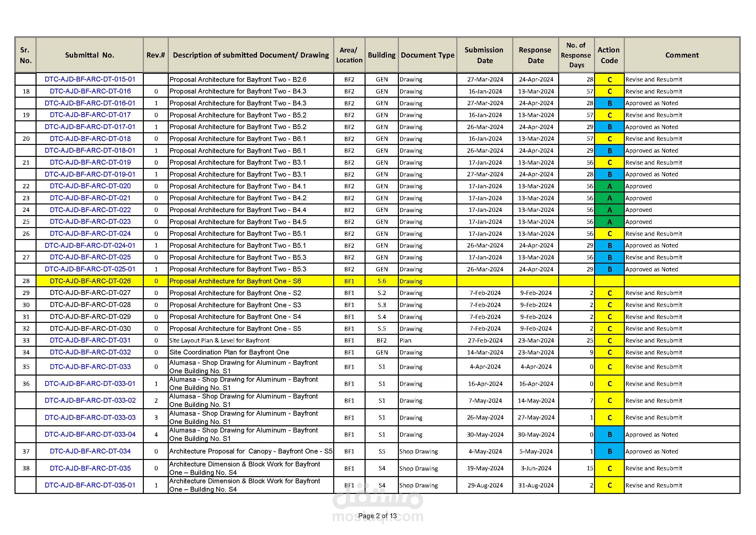
Task: Select the Document Type column header
Action: coord(427,55)
